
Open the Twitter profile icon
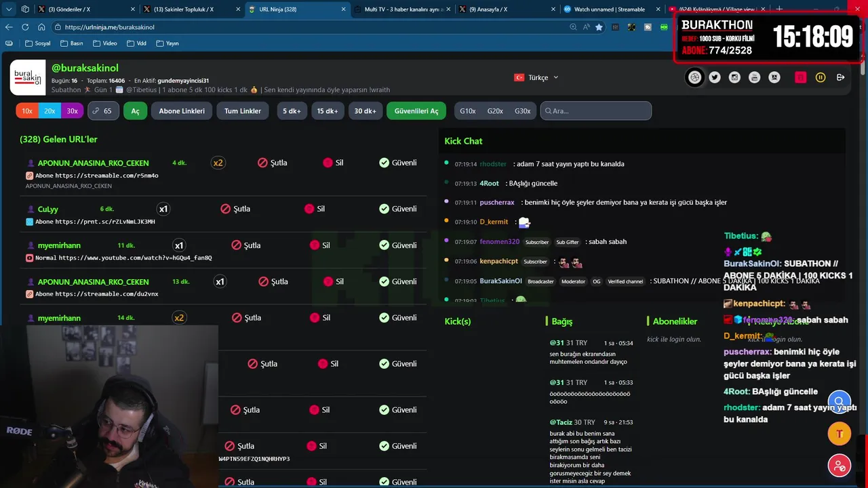(715, 77)
